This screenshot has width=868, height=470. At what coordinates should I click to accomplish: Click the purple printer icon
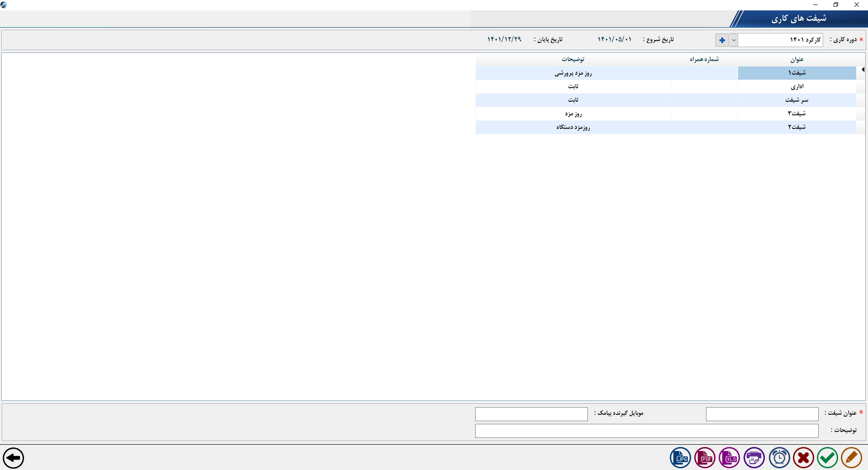[x=754, y=458]
